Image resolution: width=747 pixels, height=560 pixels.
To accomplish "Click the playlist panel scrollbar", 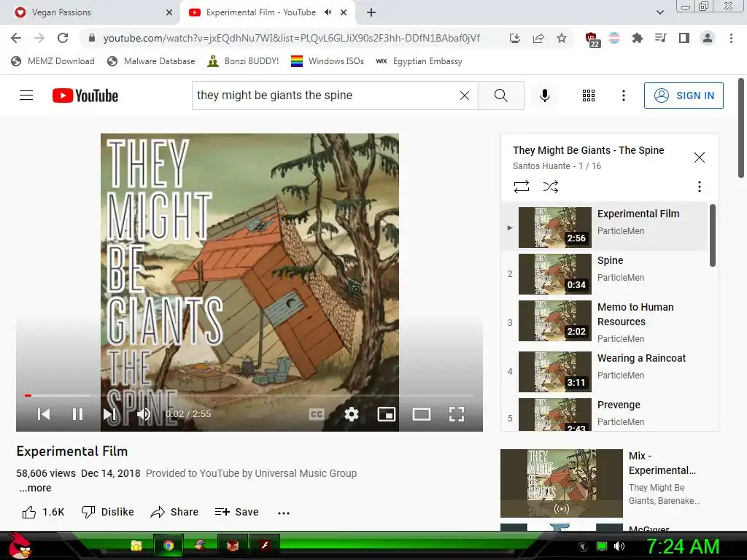I will 713,236.
